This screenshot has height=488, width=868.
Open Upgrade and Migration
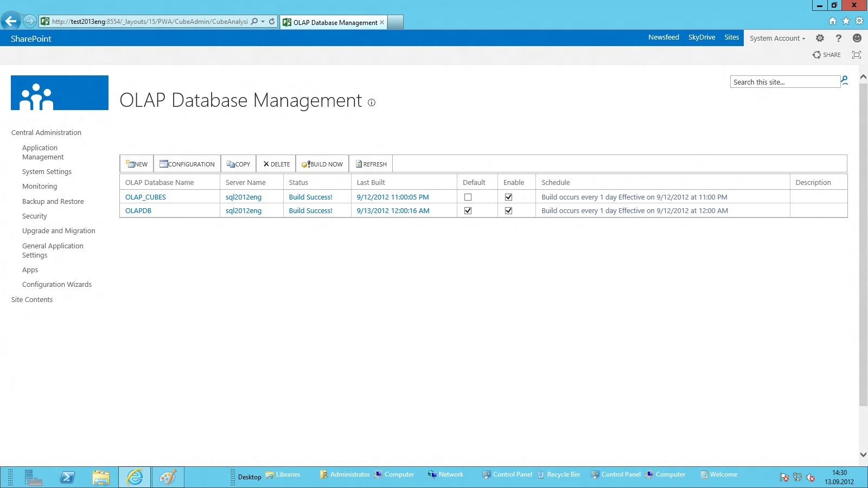coord(59,231)
